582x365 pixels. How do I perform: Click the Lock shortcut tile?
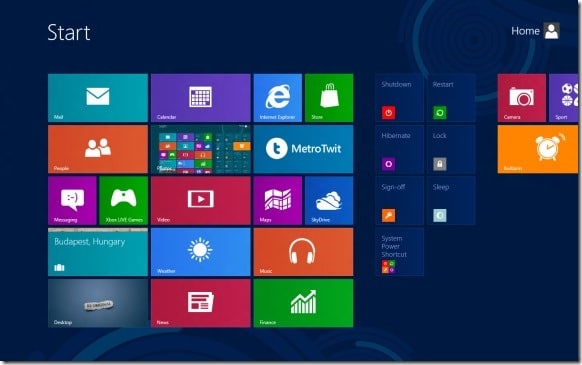[x=451, y=149]
